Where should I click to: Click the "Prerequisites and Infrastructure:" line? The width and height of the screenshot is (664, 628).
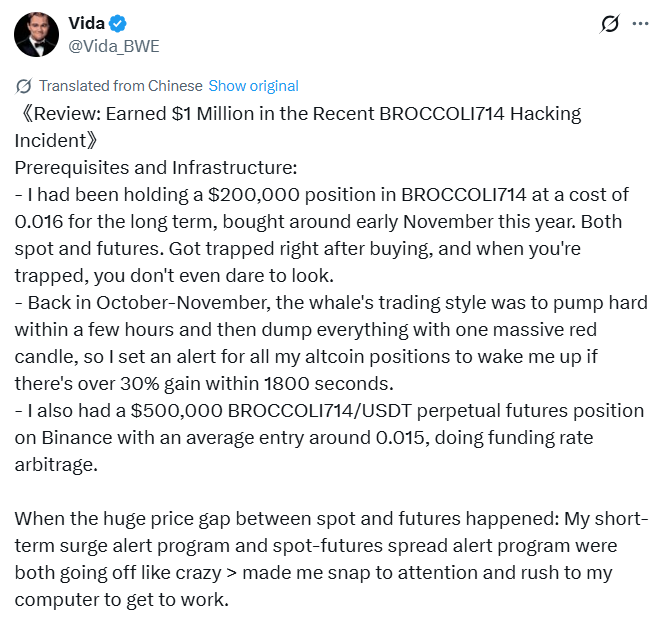point(155,166)
